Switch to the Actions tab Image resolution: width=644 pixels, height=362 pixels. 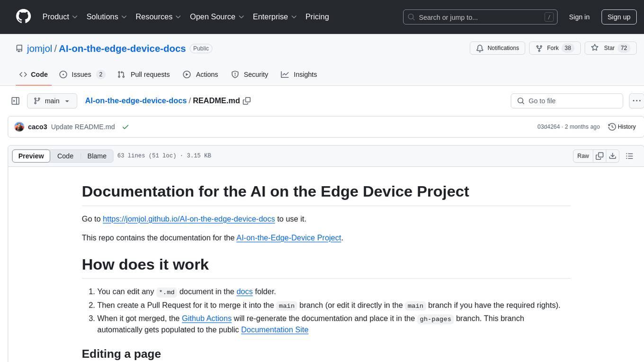point(200,74)
